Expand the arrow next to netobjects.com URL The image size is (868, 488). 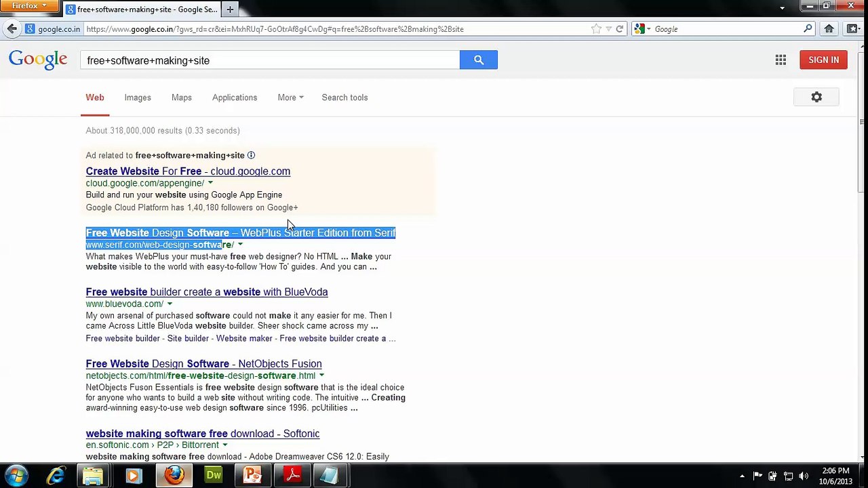point(321,375)
